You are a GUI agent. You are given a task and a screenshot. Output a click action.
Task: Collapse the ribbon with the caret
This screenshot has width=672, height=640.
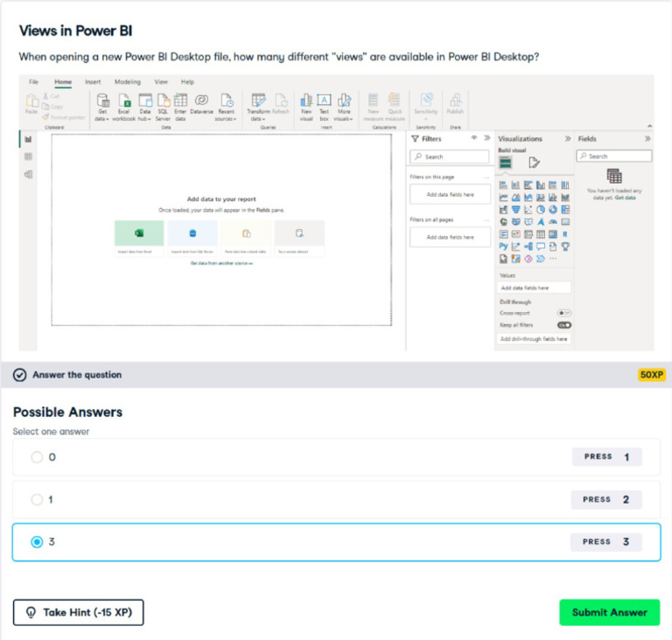coord(650,126)
